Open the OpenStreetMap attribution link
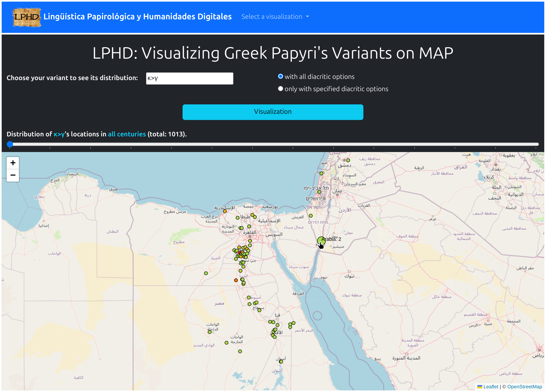 [x=524, y=386]
